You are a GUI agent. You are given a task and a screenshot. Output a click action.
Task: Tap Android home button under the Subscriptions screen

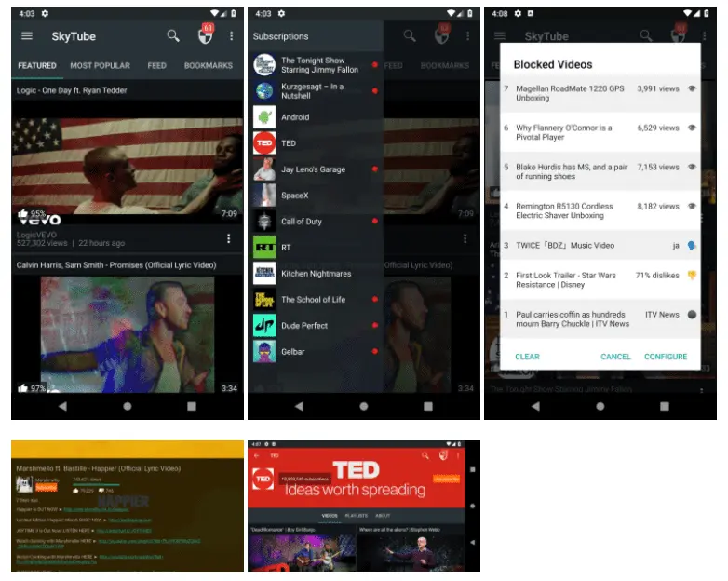364,406
